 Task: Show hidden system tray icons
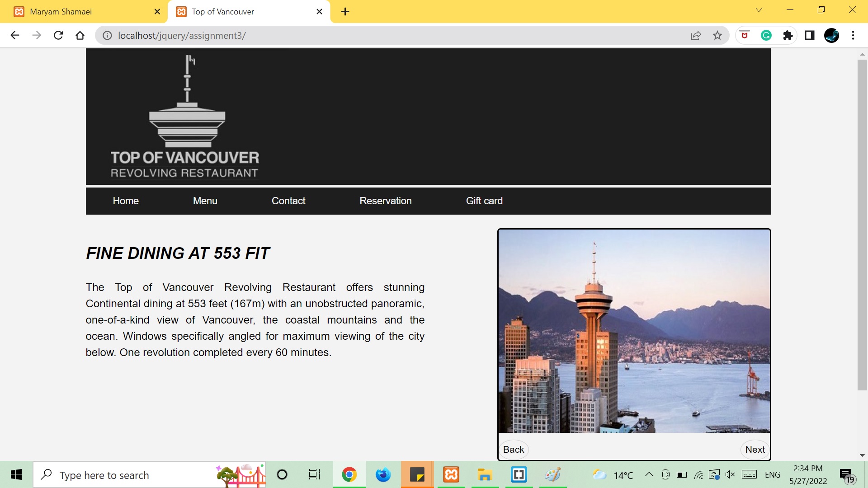649,474
